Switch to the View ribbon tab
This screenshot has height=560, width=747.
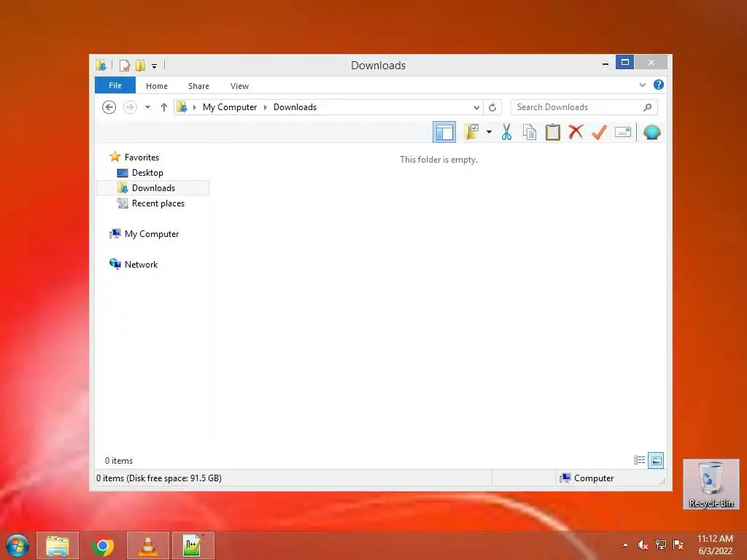pos(239,86)
